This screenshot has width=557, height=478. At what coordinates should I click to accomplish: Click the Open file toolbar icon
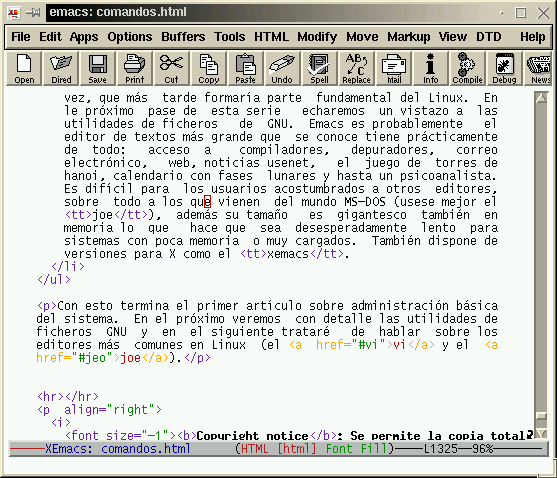tap(24, 69)
